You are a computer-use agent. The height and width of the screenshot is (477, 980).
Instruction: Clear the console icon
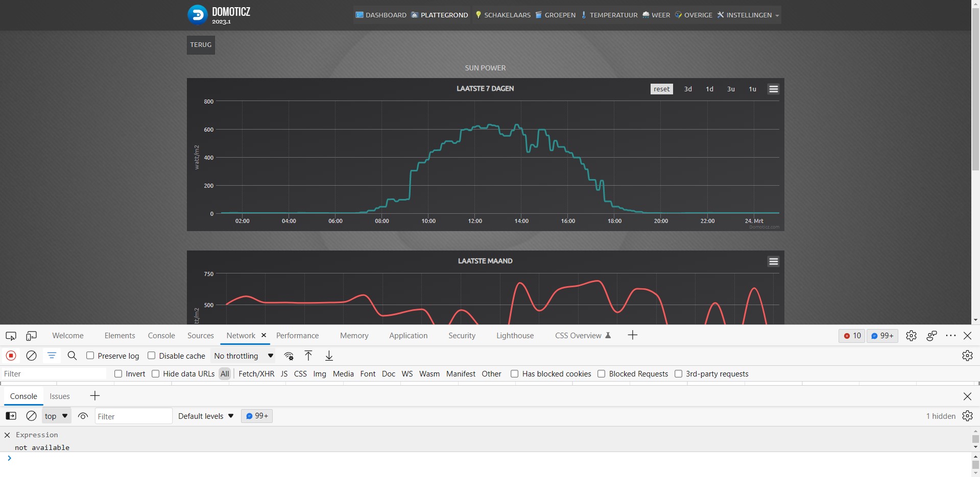point(31,416)
